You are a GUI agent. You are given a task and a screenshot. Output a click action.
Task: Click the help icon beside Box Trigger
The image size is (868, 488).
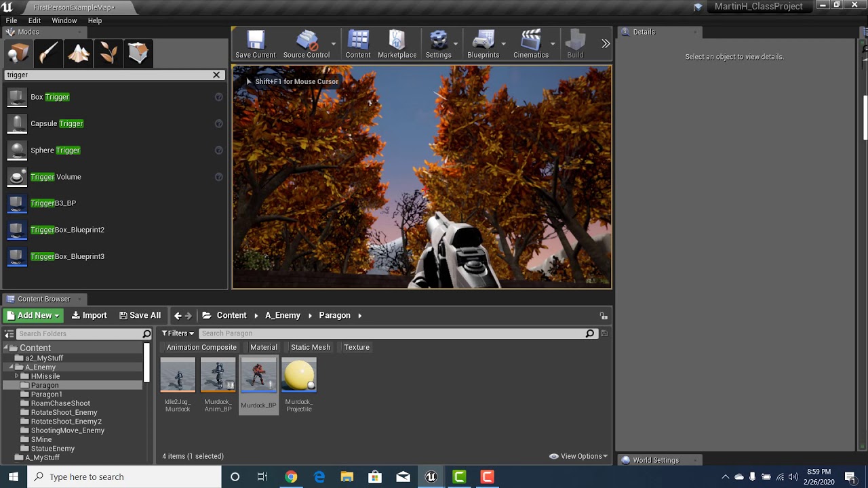218,97
